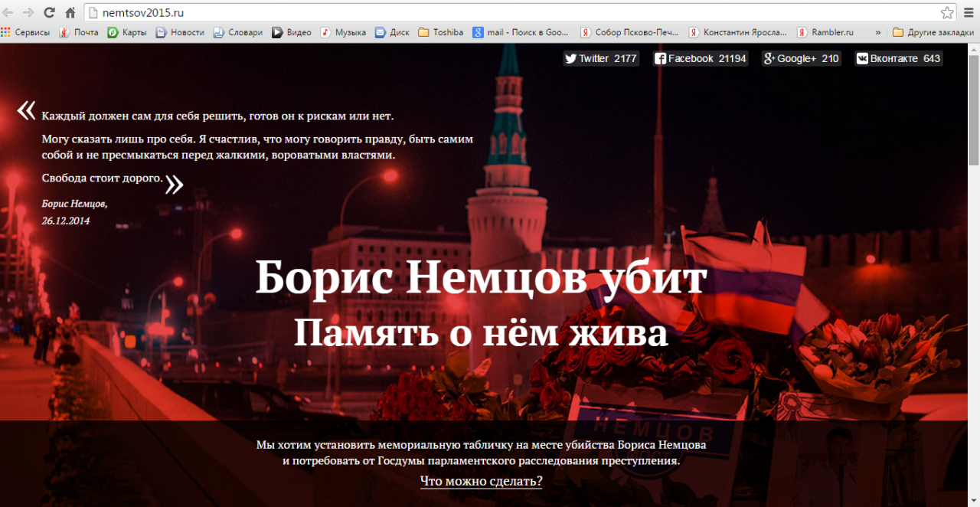Click the Память о нём жива subtitle
This screenshot has height=507, width=980.
[481, 332]
